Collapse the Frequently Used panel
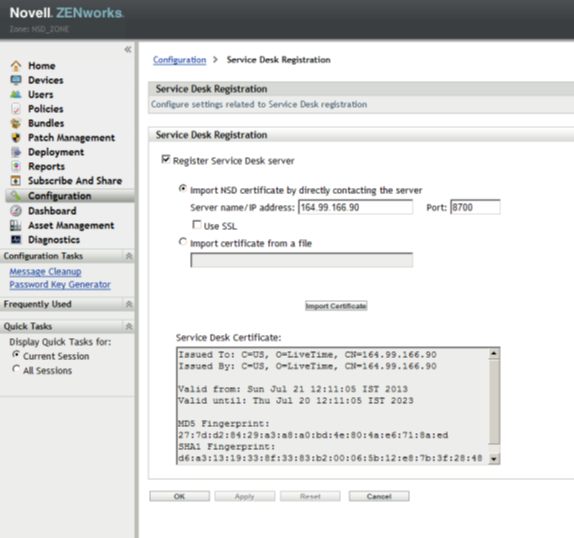574x538 pixels. (129, 304)
